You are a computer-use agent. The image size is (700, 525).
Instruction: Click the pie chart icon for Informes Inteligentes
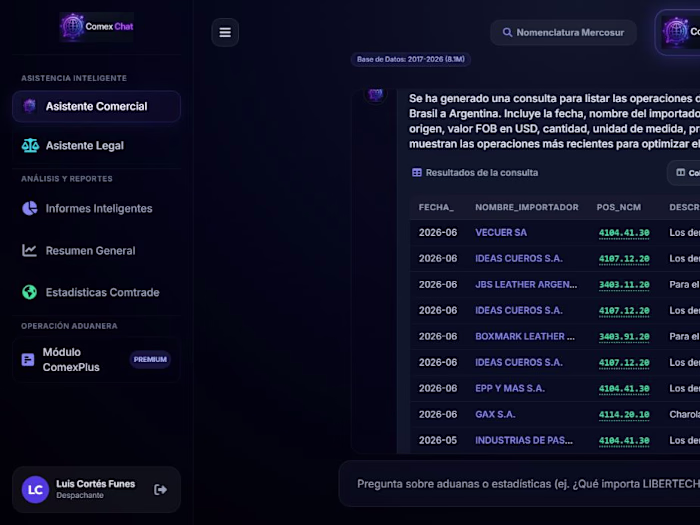(x=30, y=208)
